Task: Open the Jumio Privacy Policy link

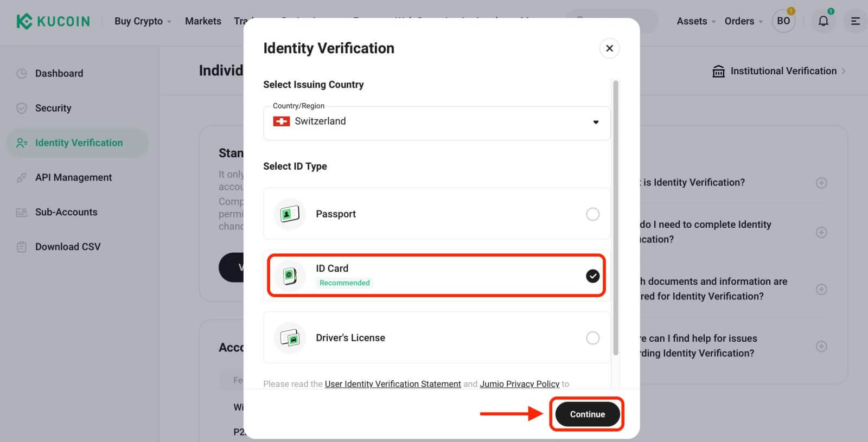Action: point(519,383)
